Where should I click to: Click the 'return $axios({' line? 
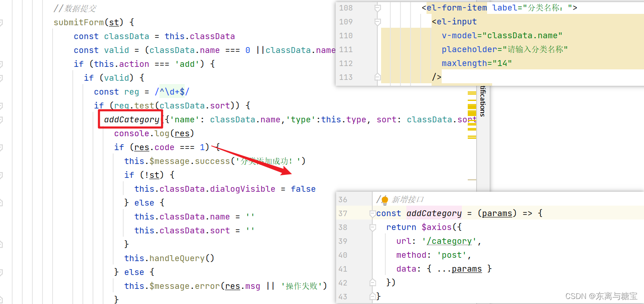(424, 227)
